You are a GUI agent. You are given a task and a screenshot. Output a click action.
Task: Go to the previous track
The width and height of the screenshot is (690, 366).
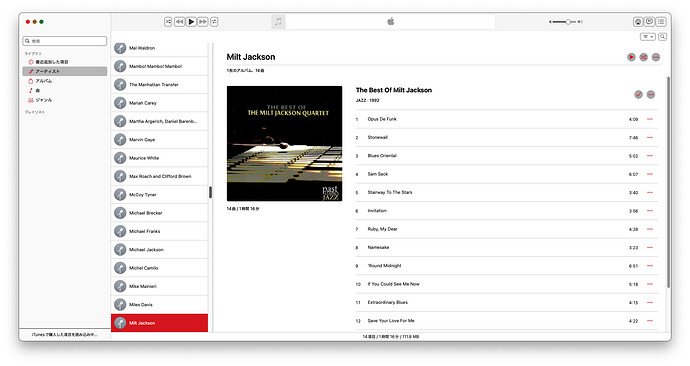180,22
